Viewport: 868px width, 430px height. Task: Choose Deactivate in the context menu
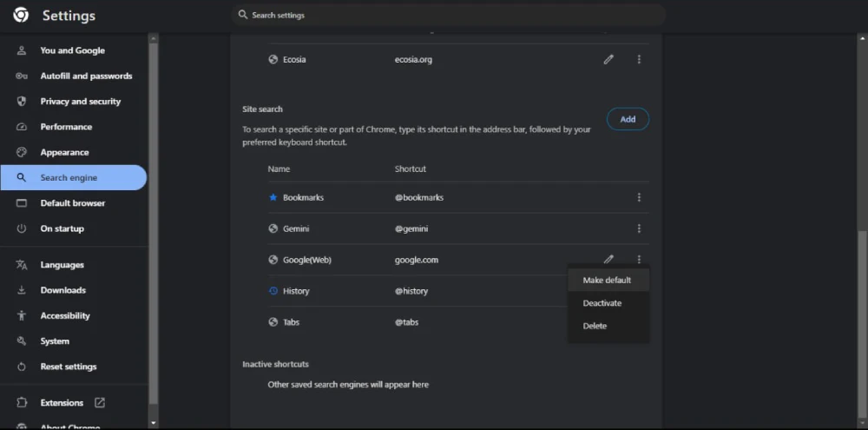click(x=602, y=303)
